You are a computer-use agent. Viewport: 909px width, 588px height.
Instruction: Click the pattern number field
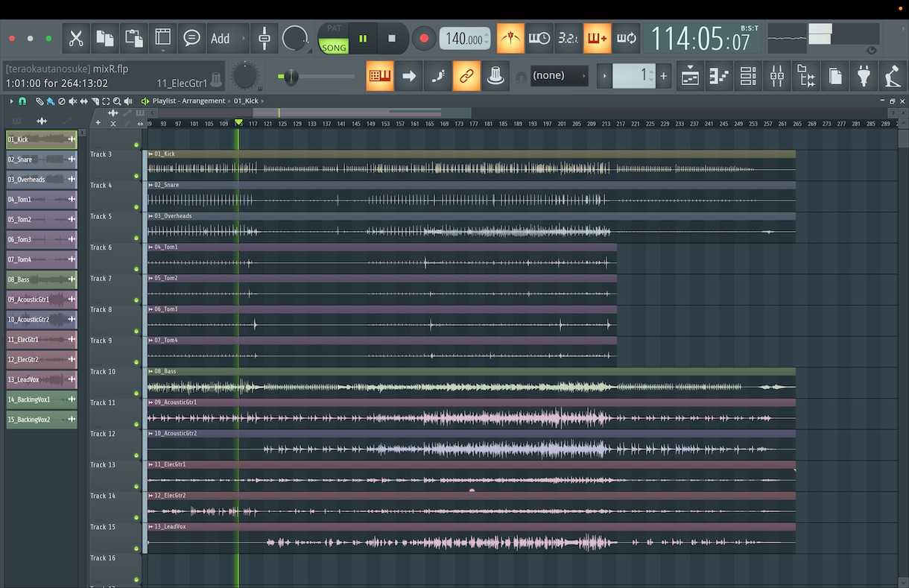pyautogui.click(x=633, y=75)
